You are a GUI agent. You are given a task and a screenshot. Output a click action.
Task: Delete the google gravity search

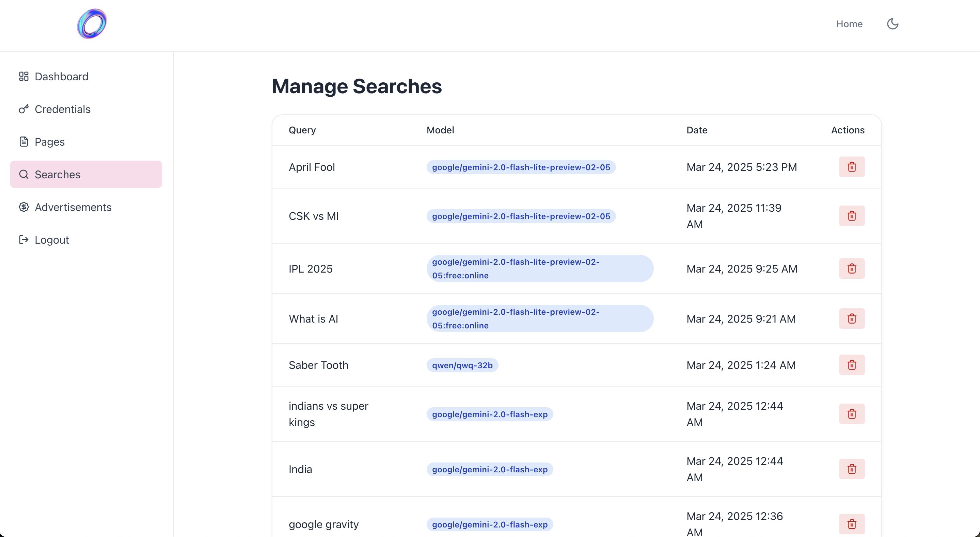pyautogui.click(x=851, y=524)
